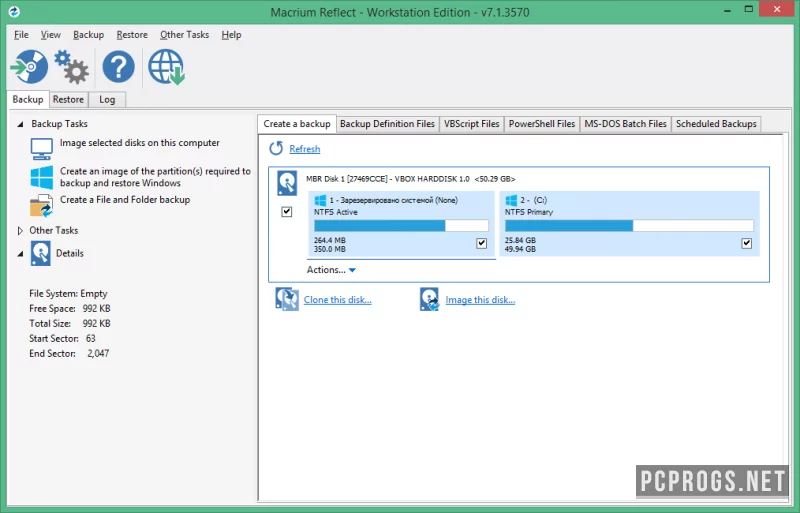Screen dimensions: 800x513
Task: Expand the Other Tasks section
Action: pyautogui.click(x=20, y=231)
